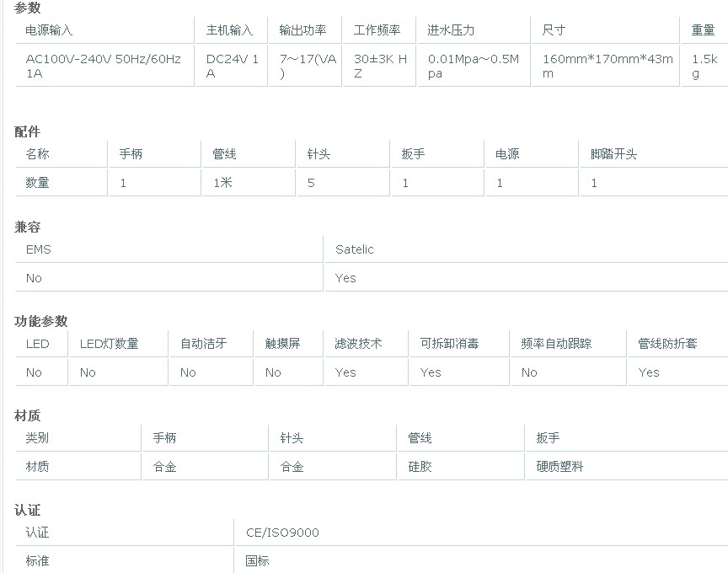The height and width of the screenshot is (573, 728).
Task: Click the Satelic compatibility header
Action: coord(354,249)
